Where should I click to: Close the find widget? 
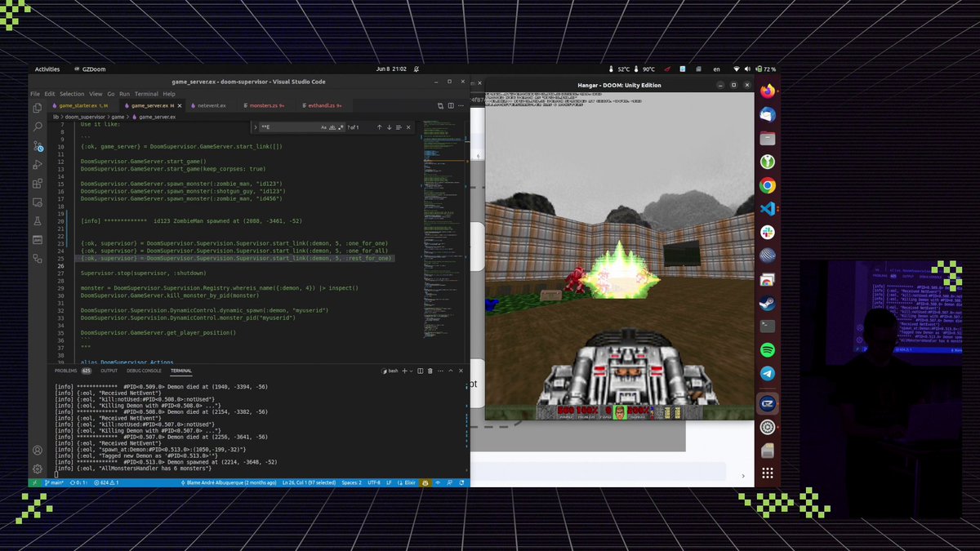[x=408, y=127]
